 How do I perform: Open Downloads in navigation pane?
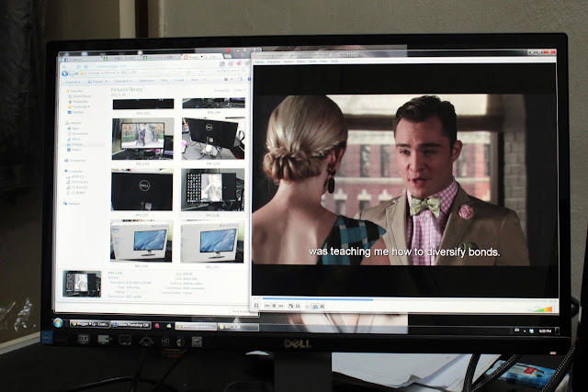tap(78, 102)
